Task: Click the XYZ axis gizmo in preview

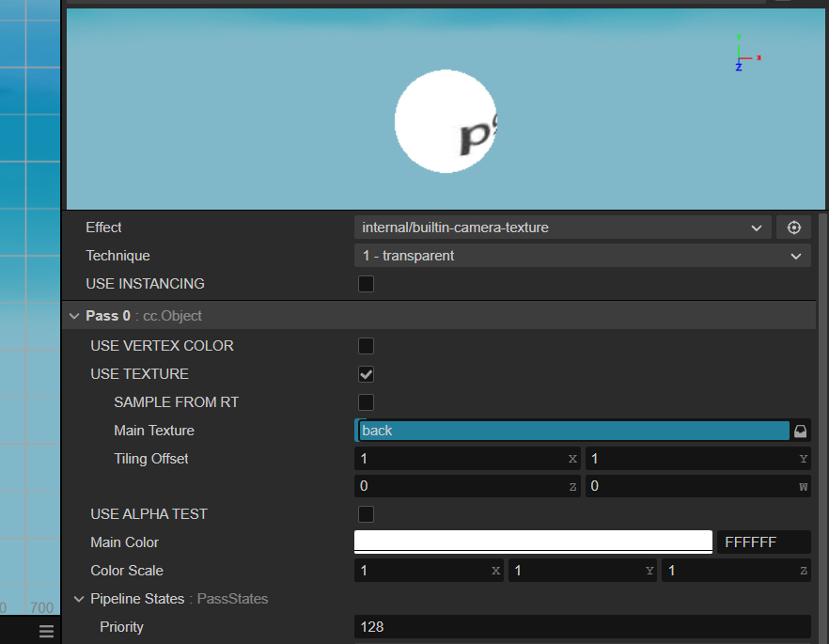Action: point(746,53)
